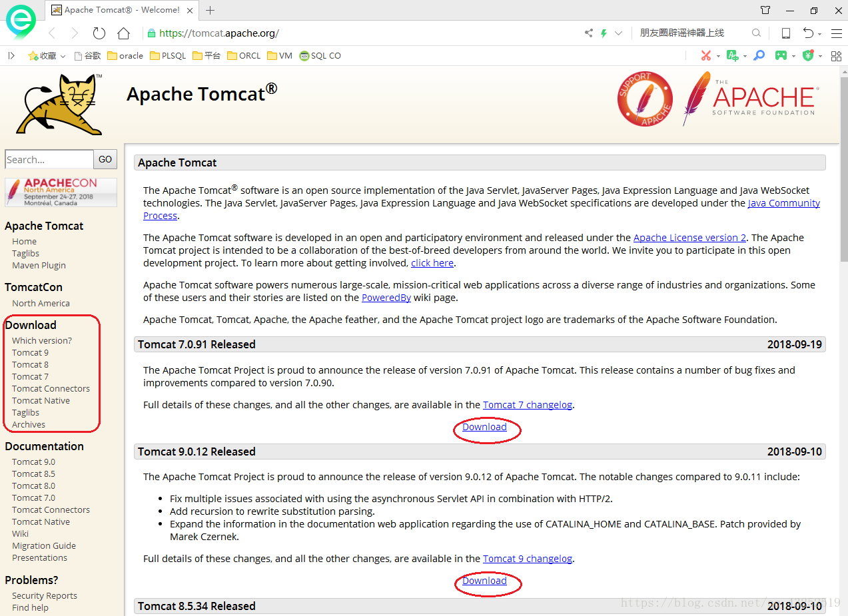The image size is (848, 616).
Task: Expand dropdown arrow beside translate icon
Action: coord(745,57)
